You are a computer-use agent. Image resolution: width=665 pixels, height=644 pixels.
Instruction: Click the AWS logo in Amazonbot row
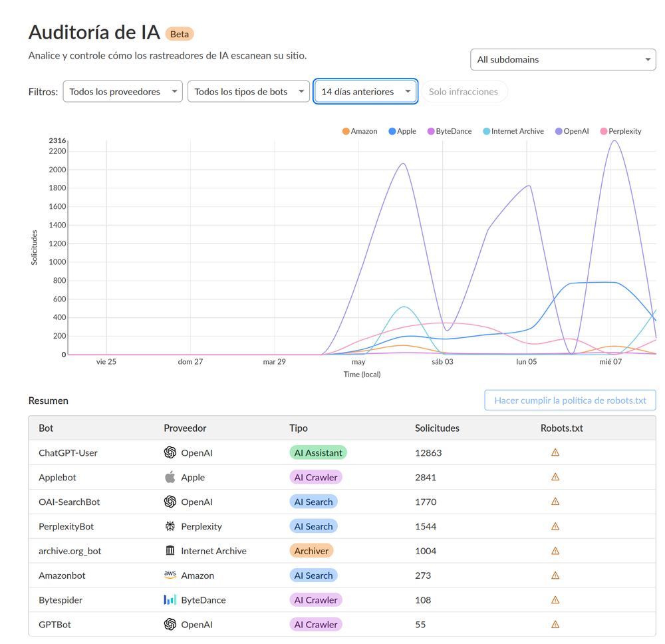pyautogui.click(x=170, y=574)
